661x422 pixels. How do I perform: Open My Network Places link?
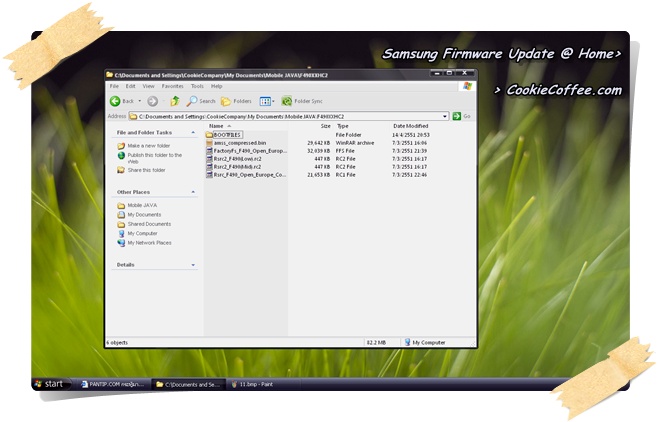coord(150,243)
